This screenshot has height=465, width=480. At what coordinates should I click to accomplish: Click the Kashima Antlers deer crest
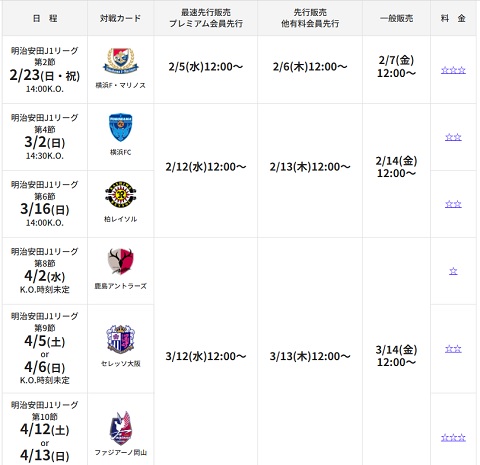[x=121, y=261]
